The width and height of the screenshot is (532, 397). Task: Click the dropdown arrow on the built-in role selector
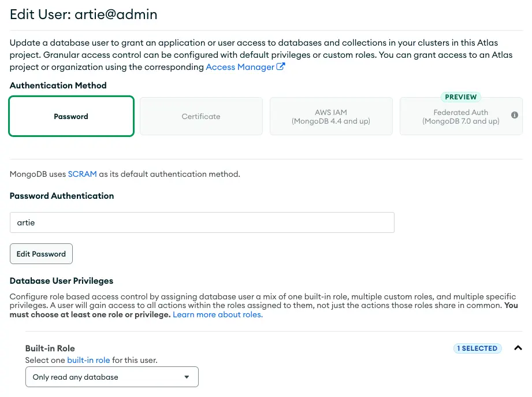(187, 377)
